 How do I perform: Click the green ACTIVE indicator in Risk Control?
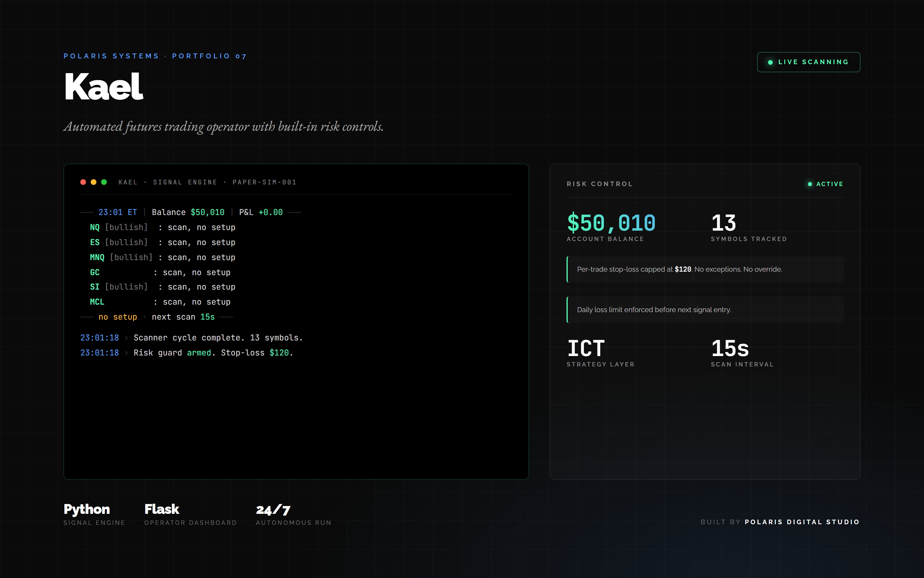coord(825,184)
